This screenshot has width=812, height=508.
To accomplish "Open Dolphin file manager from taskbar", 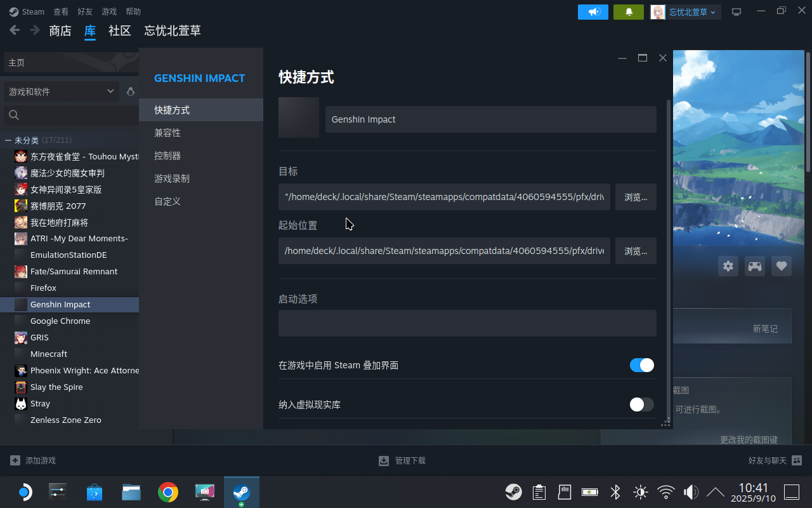I will 131,492.
